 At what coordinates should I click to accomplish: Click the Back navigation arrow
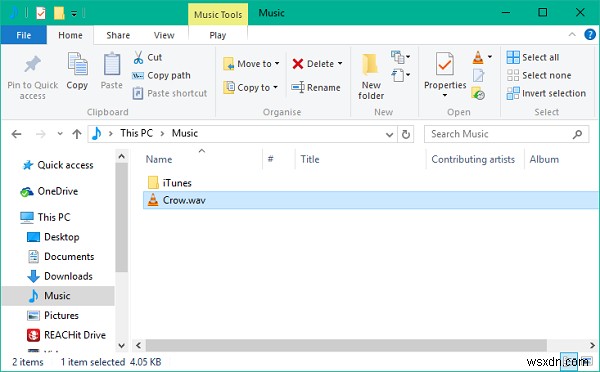[16, 134]
